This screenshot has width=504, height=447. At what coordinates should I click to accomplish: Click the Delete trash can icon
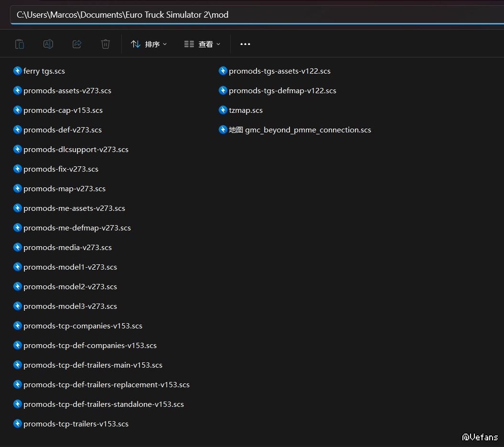106,44
